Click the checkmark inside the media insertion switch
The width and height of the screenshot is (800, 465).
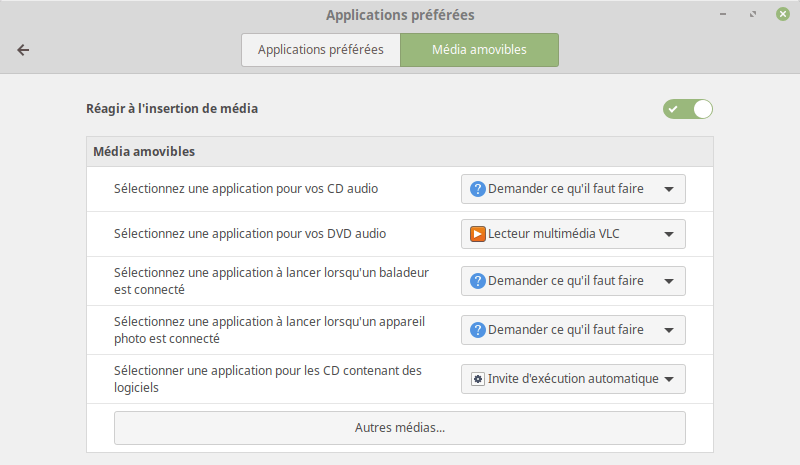coord(673,109)
